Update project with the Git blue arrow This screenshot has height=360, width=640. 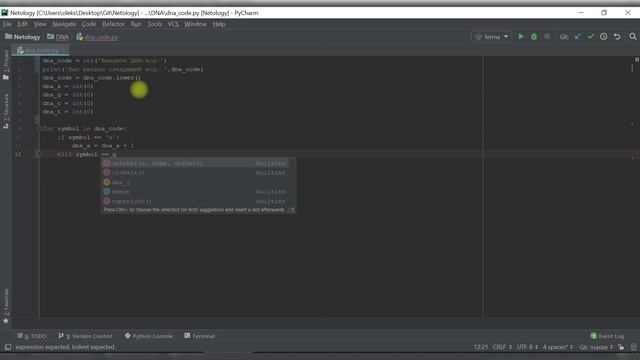[x=578, y=37]
